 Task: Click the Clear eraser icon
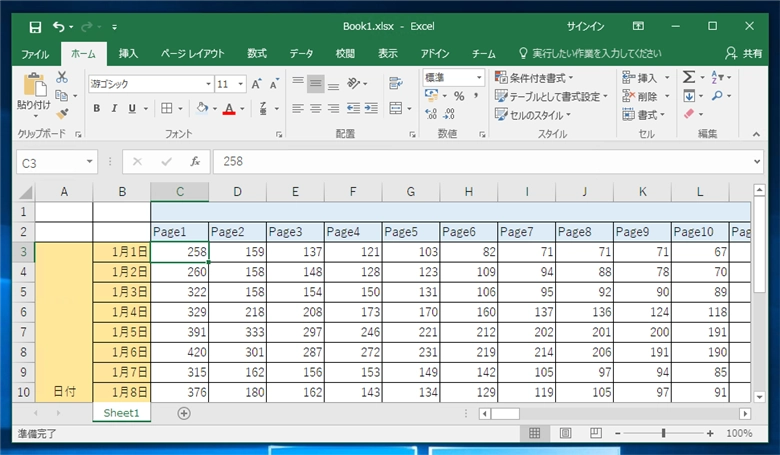coord(689,114)
